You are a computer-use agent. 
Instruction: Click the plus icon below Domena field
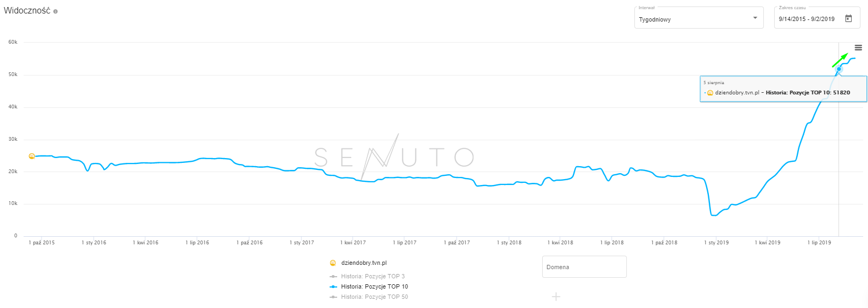coord(556,297)
